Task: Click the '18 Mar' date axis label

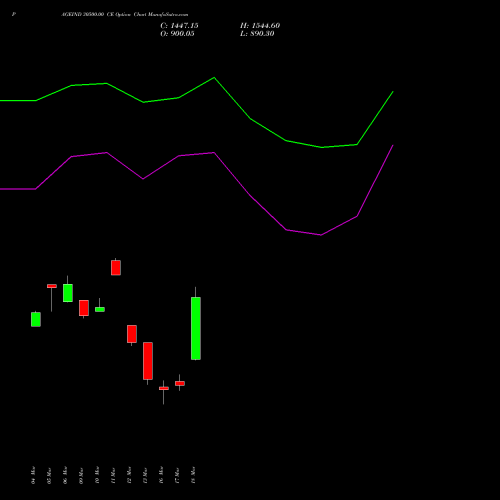Action: coord(193,475)
